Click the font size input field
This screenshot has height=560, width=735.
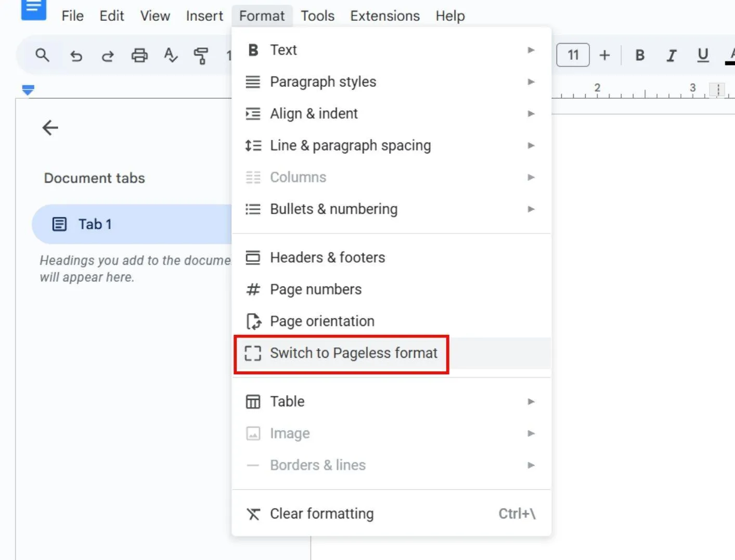pyautogui.click(x=573, y=55)
